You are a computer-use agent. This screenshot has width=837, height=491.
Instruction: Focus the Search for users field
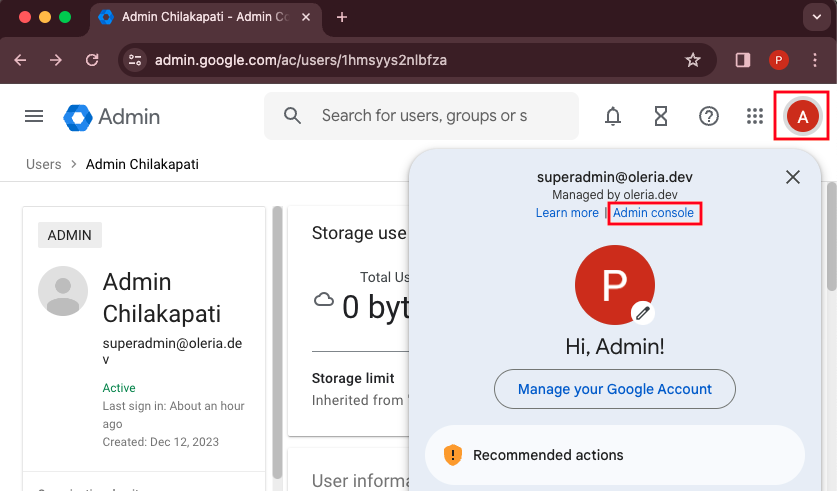[x=424, y=116]
